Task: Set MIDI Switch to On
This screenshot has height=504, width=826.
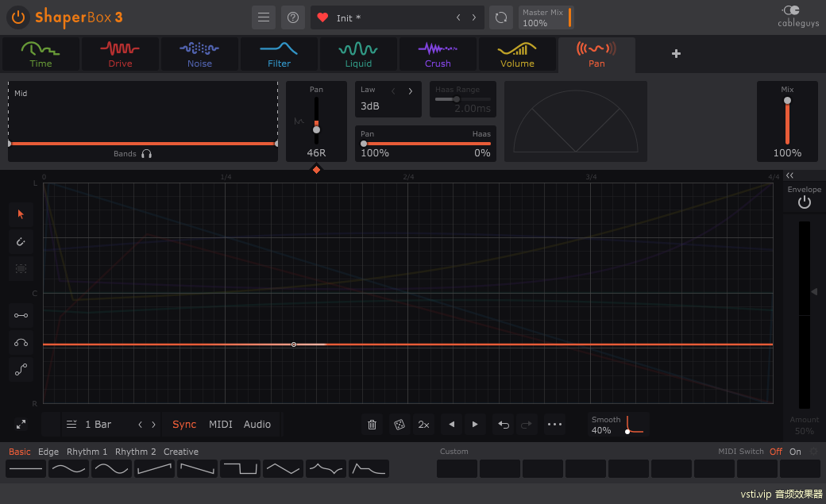Action: (796, 452)
